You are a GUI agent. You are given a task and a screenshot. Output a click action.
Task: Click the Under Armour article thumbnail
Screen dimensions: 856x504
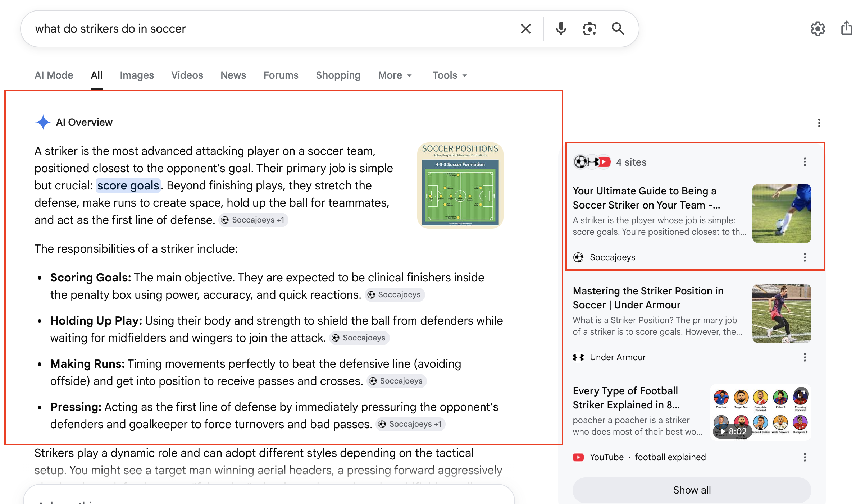coord(782,313)
